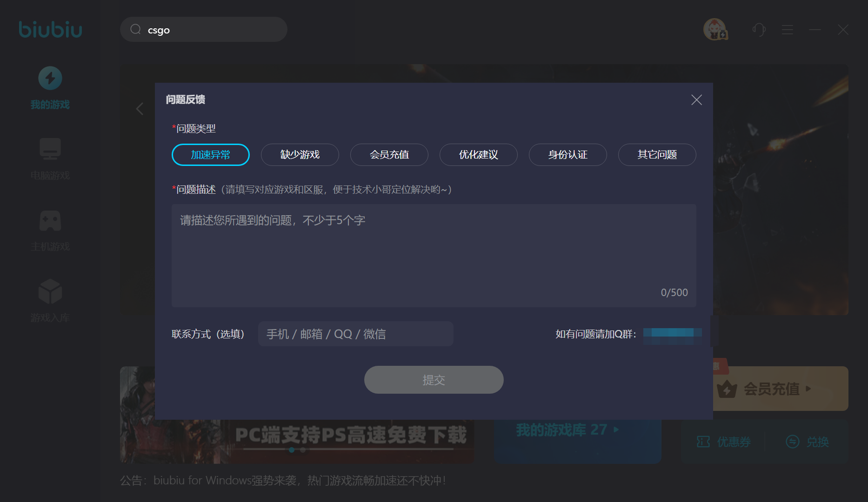Open the game library cube icon
This screenshot has width=868, height=502.
50,291
